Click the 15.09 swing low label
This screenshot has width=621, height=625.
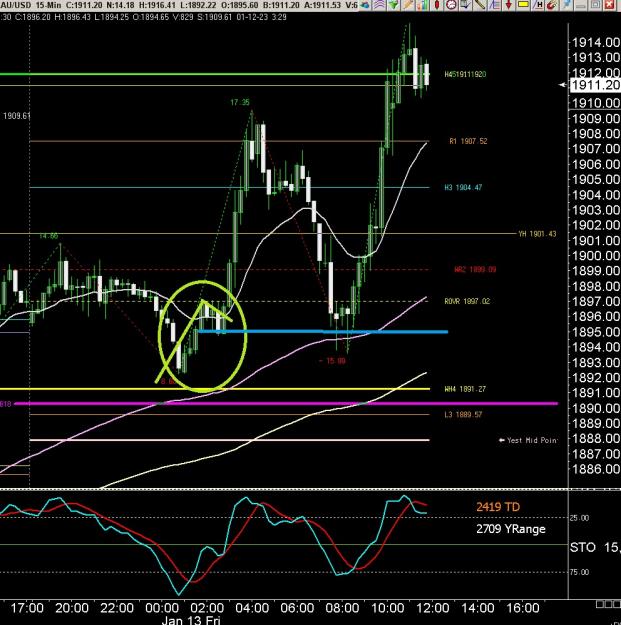click(333, 361)
